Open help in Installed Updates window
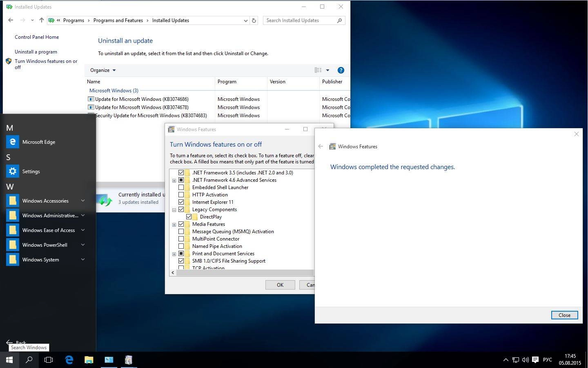 341,70
